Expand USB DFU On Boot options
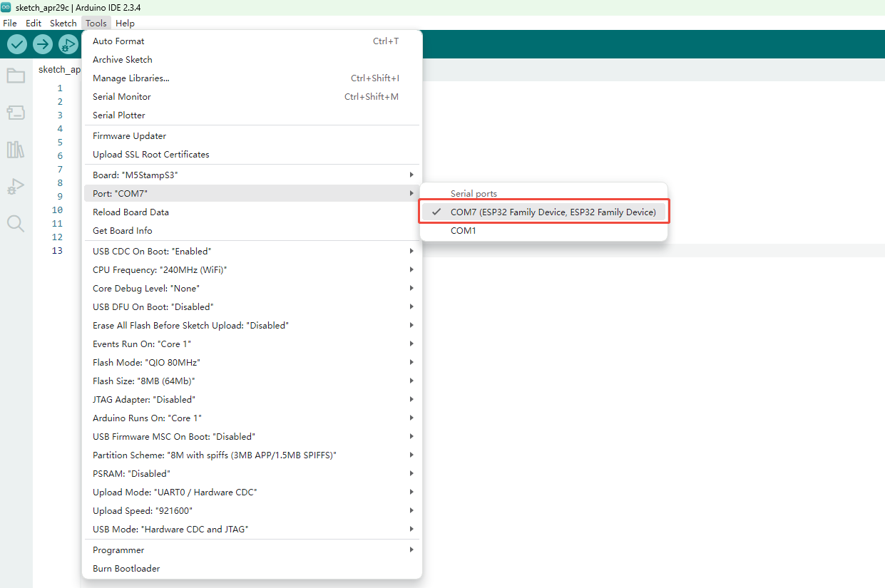The width and height of the screenshot is (885, 588). [x=252, y=307]
